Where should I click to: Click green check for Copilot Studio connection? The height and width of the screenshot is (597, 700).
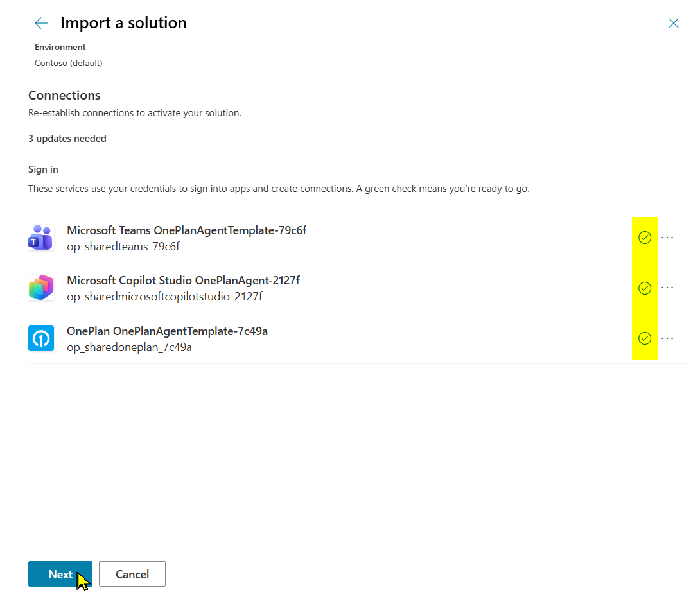[645, 288]
